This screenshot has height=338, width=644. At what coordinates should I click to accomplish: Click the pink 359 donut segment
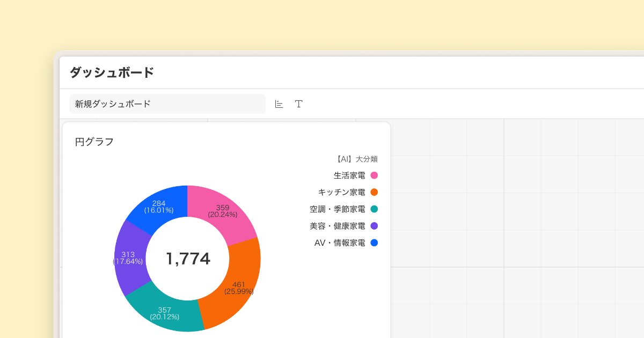click(x=221, y=212)
